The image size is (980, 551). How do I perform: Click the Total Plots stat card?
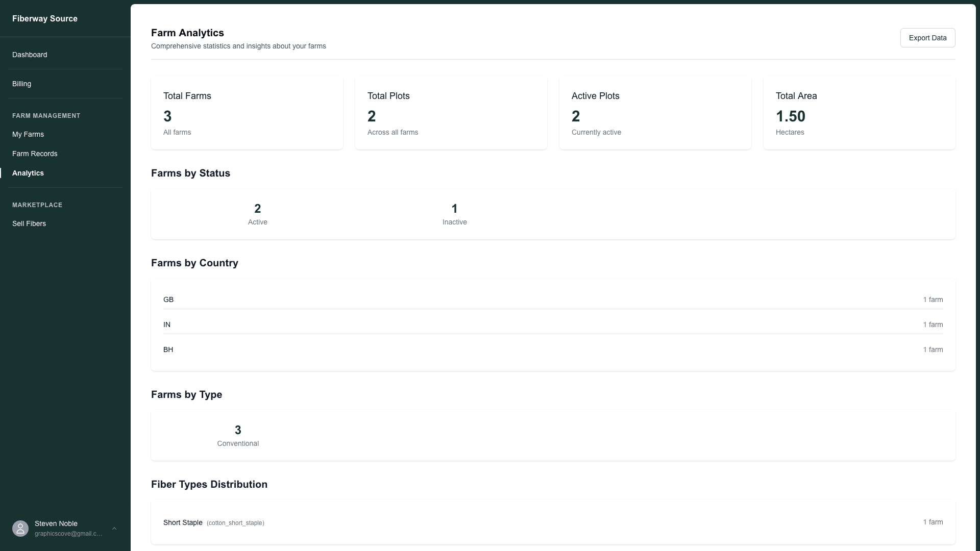[451, 113]
